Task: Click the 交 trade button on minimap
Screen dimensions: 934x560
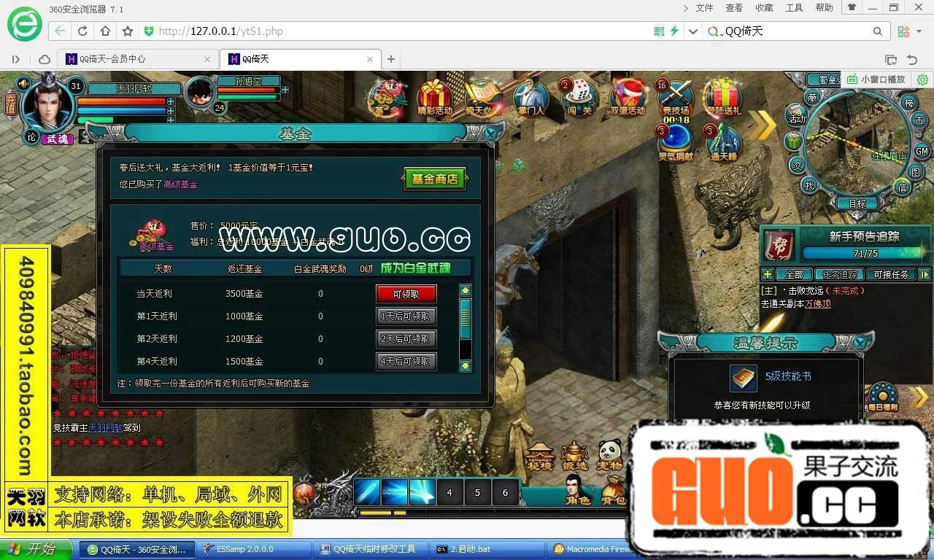Action: tap(798, 166)
